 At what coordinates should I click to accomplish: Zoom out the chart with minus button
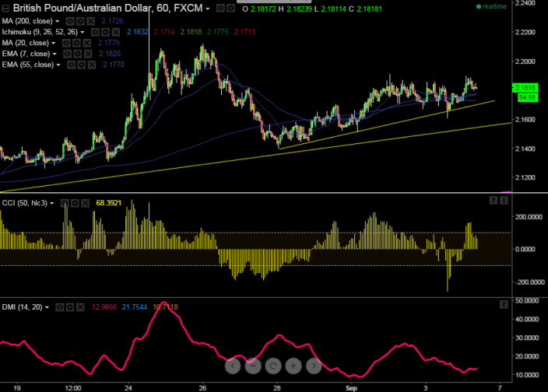[x=253, y=365]
